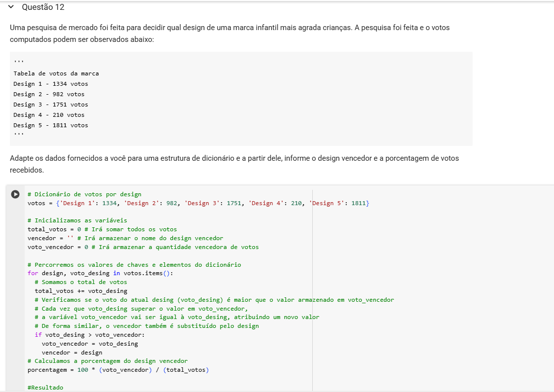Screen dimensions: 554x392
Task: Click the 'for design, voto_desing' loop line
Action: (x=100, y=273)
